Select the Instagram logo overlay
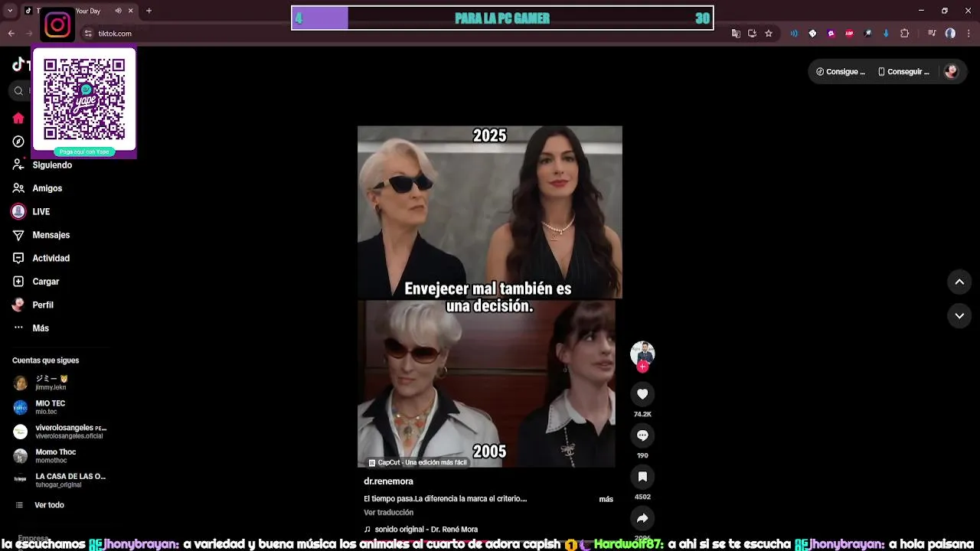This screenshot has width=980, height=551. [57, 25]
